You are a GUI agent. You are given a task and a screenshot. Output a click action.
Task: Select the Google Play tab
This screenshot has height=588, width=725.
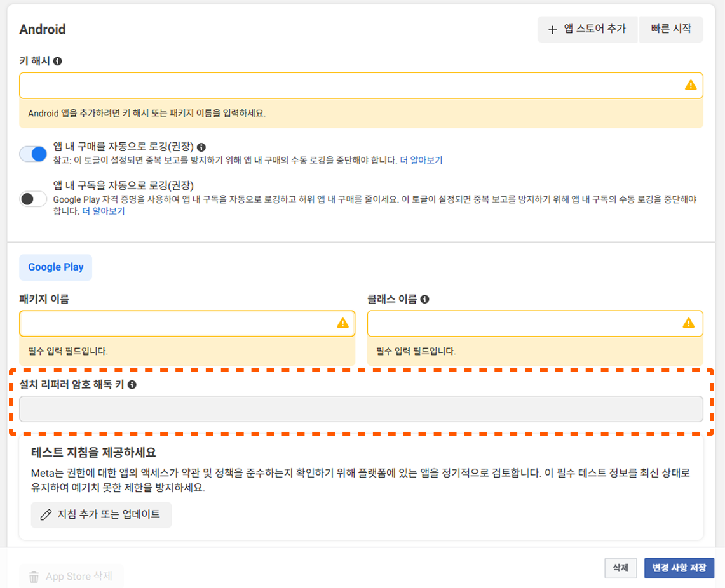coord(55,267)
